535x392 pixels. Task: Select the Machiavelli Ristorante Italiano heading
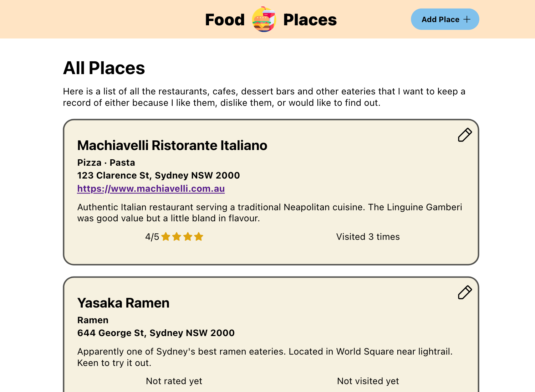pyautogui.click(x=172, y=145)
